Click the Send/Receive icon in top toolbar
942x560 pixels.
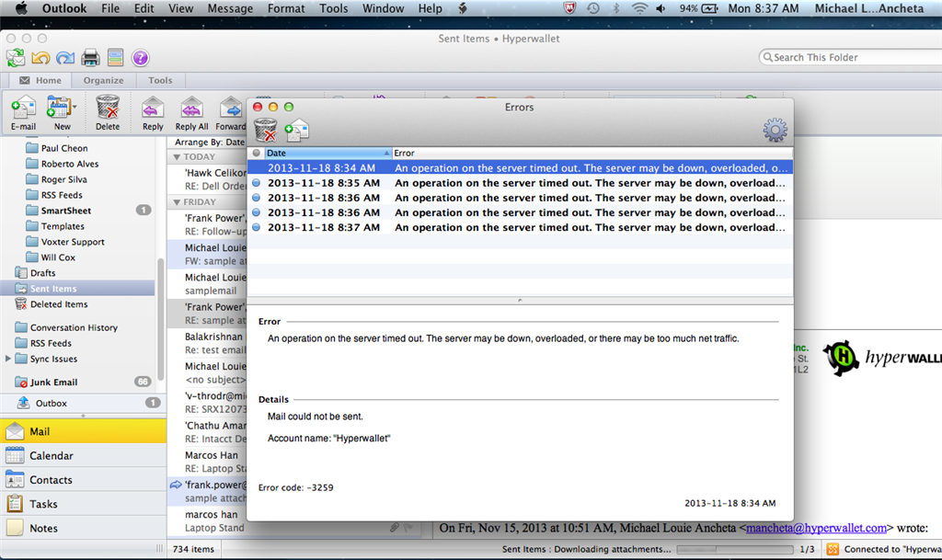click(16, 58)
